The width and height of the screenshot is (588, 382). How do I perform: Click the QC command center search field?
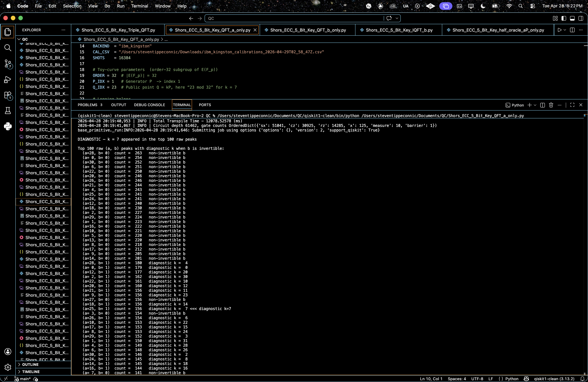(x=294, y=18)
